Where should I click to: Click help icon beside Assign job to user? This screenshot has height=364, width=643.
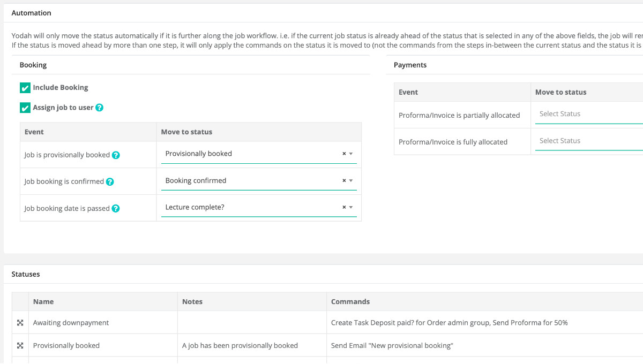pyautogui.click(x=99, y=108)
